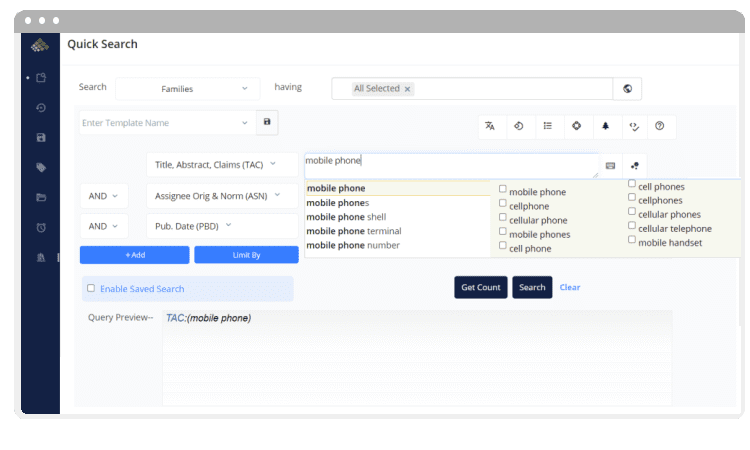
Task: Check the 'mobile phone' synonym checkbox
Action: click(503, 189)
